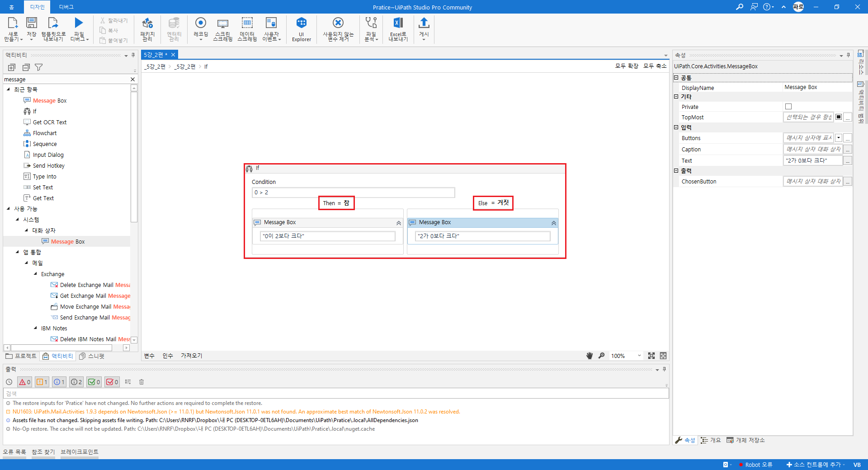Clear the activities search box with X
Viewport: 868px width, 470px height.
(132, 79)
